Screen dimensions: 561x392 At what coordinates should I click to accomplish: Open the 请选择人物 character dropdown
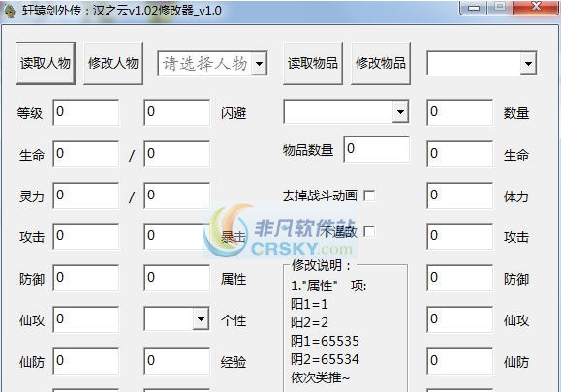[259, 64]
